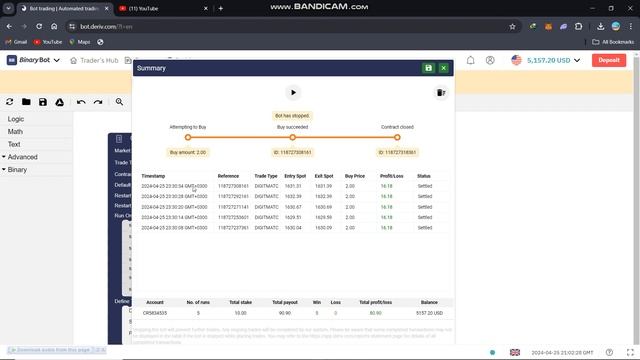Start the bot with the play button
640x360 pixels.
(x=293, y=93)
